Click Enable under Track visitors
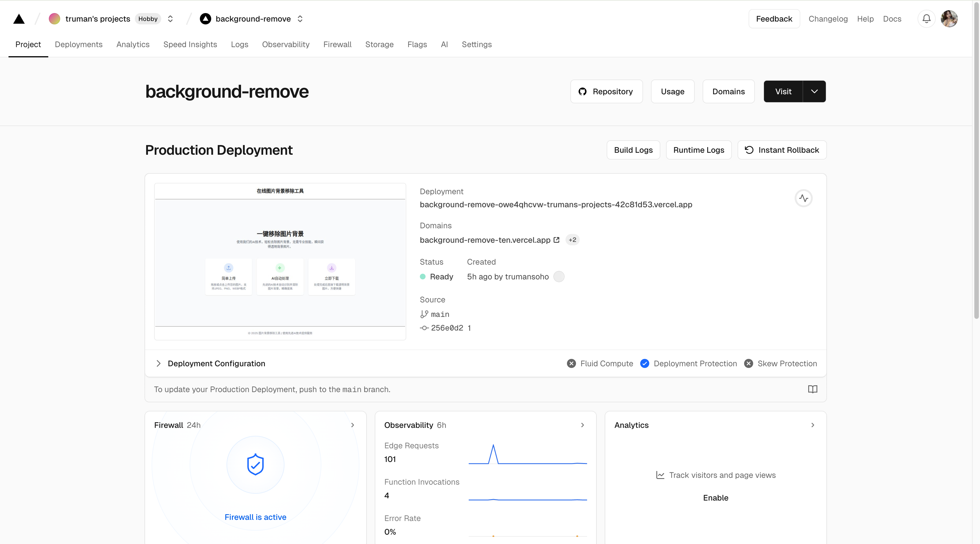The image size is (980, 544). tap(716, 498)
